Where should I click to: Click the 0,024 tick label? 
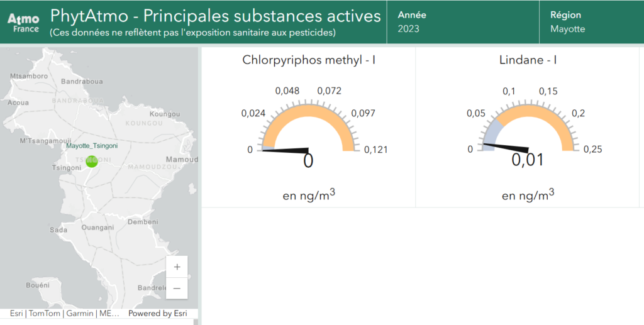253,113
